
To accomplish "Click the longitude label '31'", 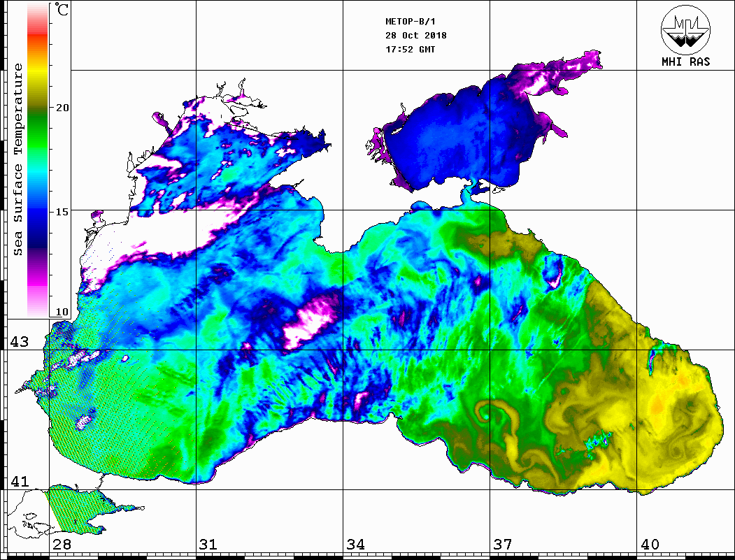I will pyautogui.click(x=208, y=544).
